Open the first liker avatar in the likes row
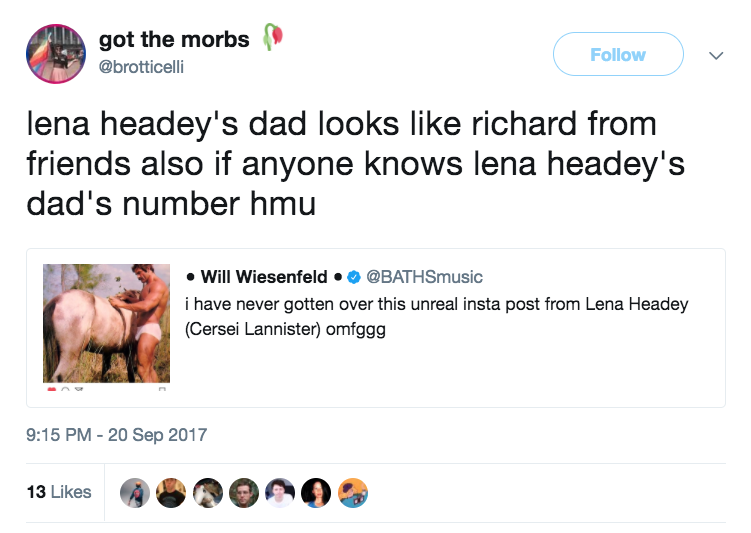Viewport: 751px width, 533px height. click(x=135, y=492)
